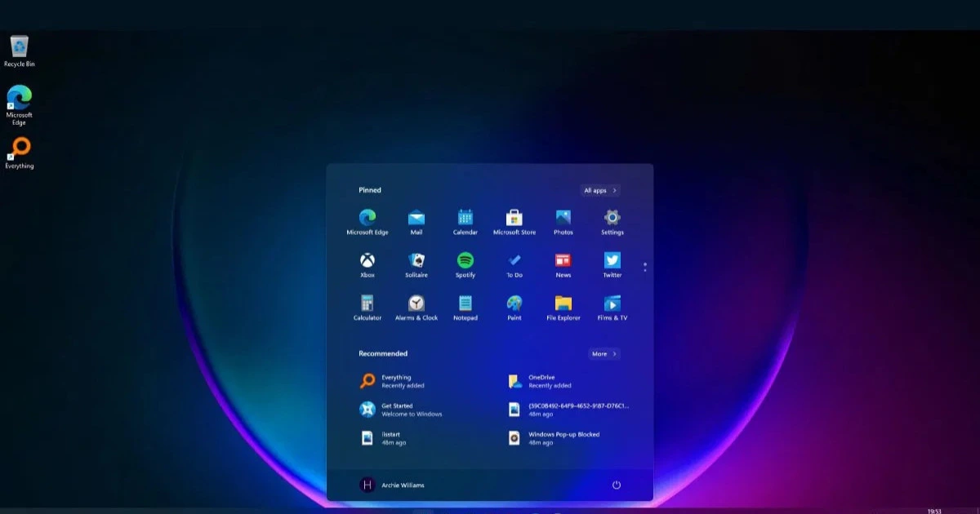Screen dimensions: 980x514
Task: Launch the To Do app
Action: coord(514,264)
